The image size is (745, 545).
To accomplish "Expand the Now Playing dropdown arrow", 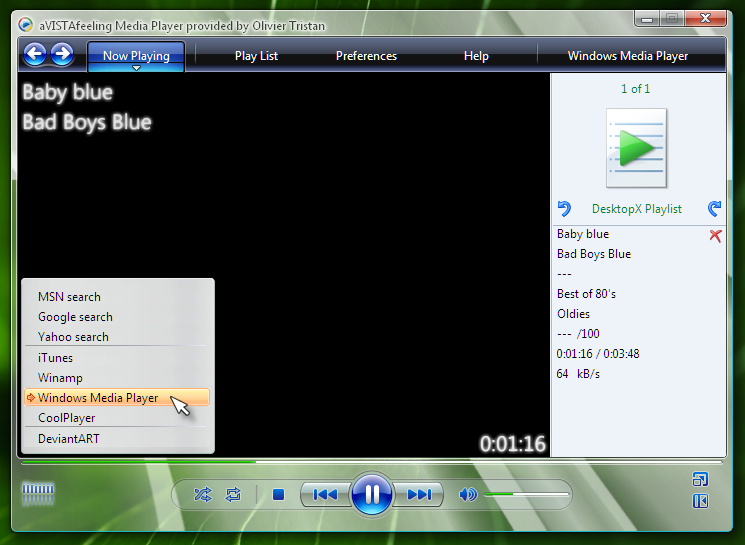I will click(136, 68).
